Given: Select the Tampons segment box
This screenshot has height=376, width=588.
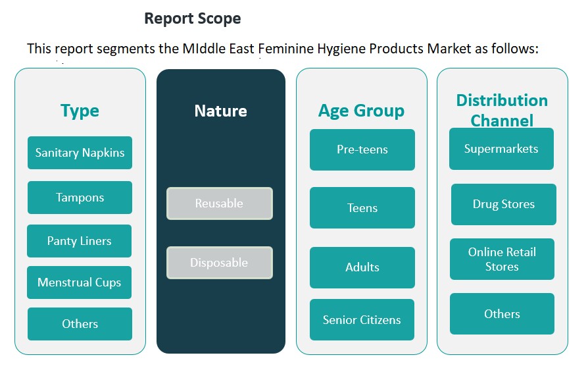Looking at the screenshot, I should pos(80,198).
